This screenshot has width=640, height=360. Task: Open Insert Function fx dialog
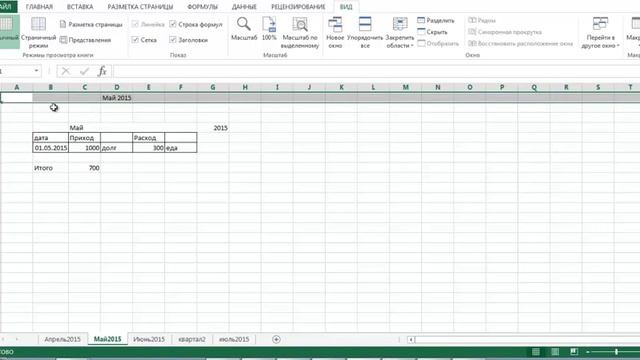pyautogui.click(x=102, y=71)
